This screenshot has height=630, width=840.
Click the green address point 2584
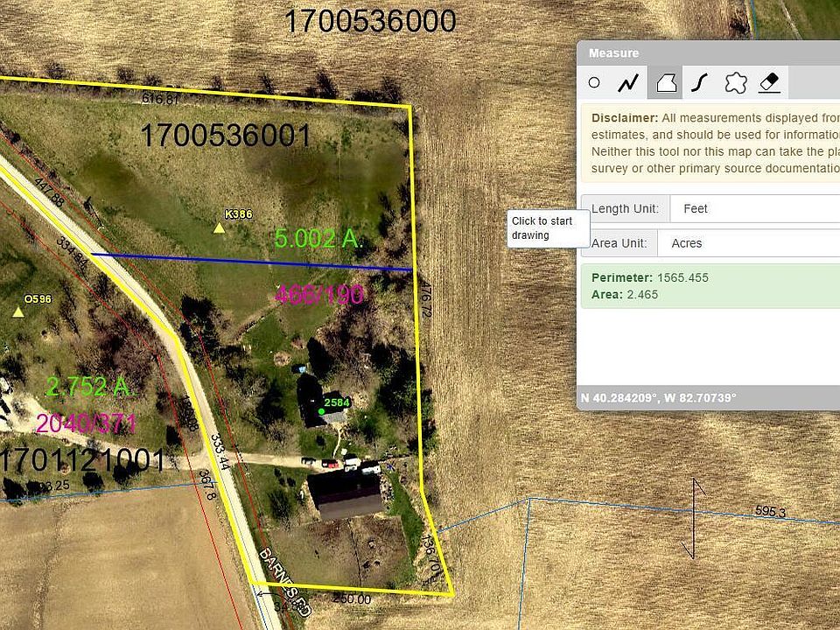point(322,410)
